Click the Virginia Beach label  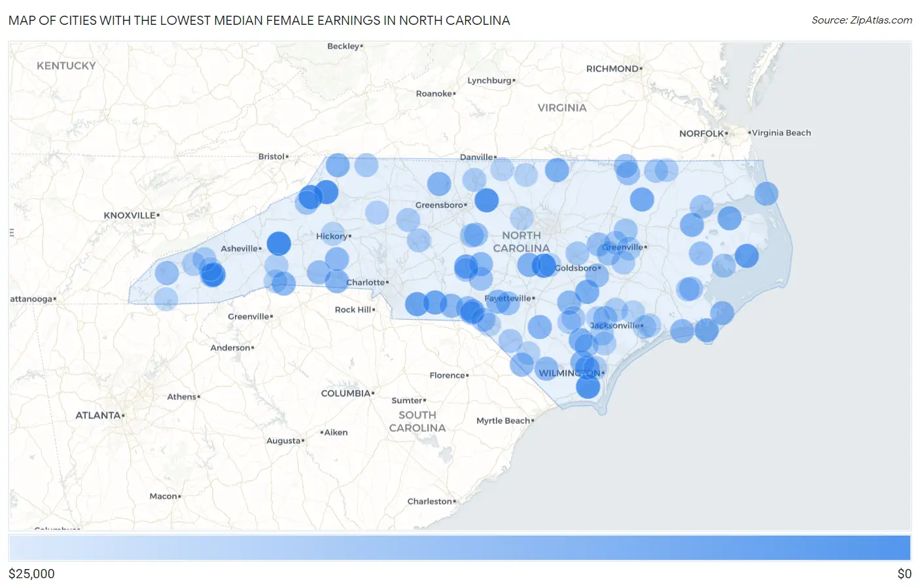click(781, 133)
